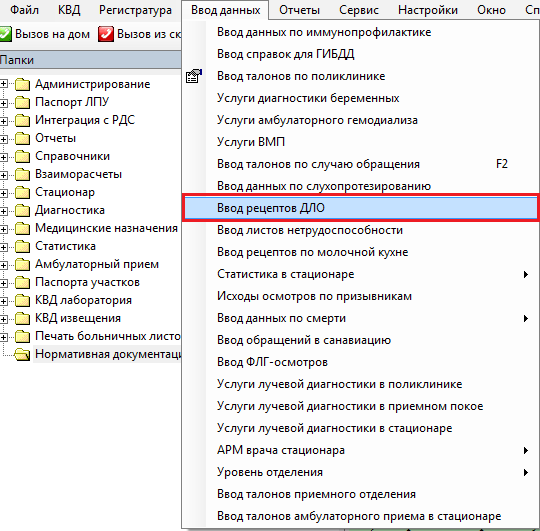Open the Ввод данных по смерти submenu arrow

(x=526, y=319)
